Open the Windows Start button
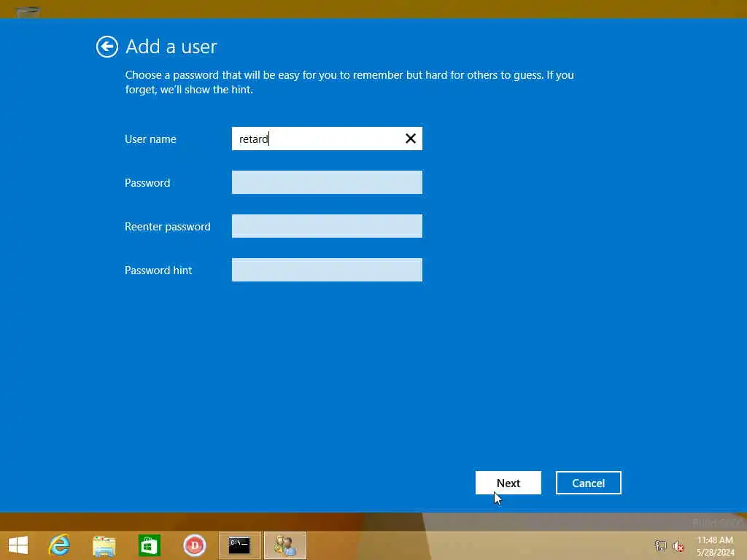Screen dimensions: 747x560 click(x=18, y=545)
